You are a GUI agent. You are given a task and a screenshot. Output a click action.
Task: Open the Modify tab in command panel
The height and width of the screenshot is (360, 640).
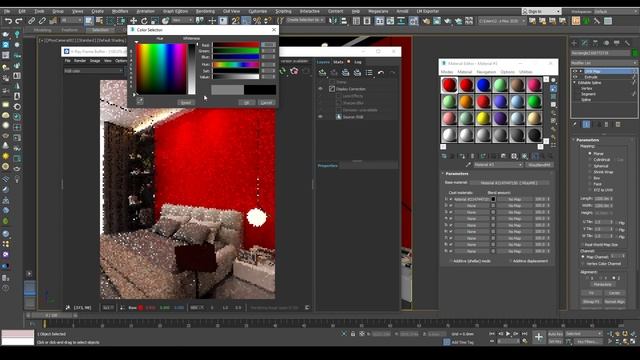coord(584,42)
